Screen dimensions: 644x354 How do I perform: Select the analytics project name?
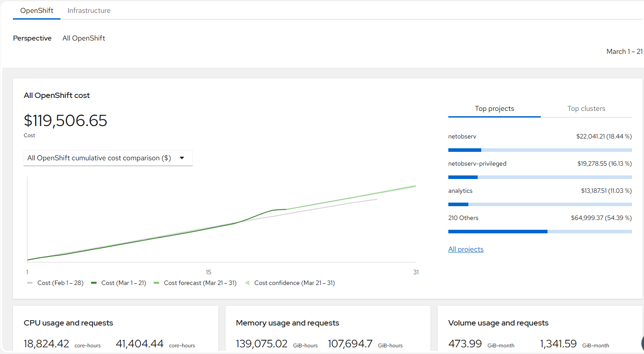click(x=460, y=191)
